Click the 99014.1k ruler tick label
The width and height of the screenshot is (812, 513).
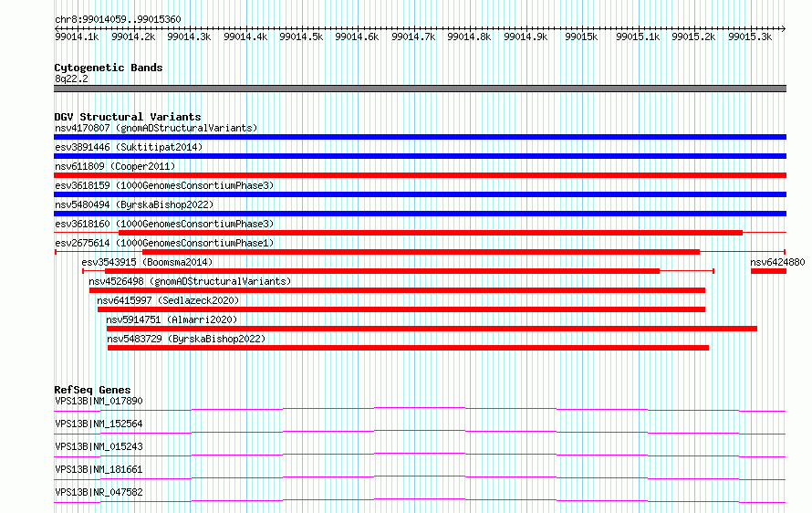point(77,37)
